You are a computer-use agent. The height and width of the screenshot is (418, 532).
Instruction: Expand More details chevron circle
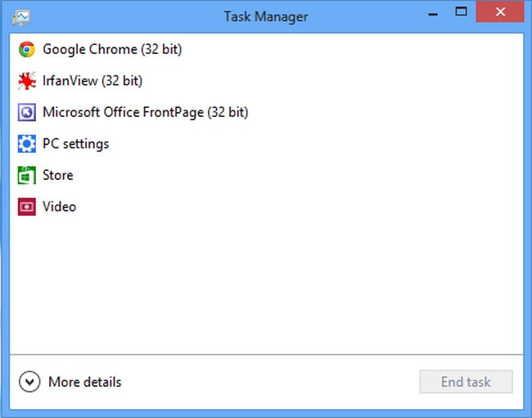[x=29, y=382]
